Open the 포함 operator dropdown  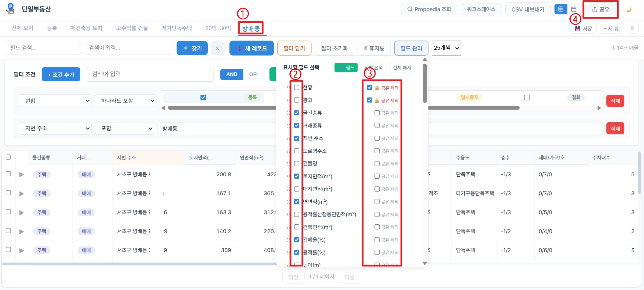click(125, 128)
